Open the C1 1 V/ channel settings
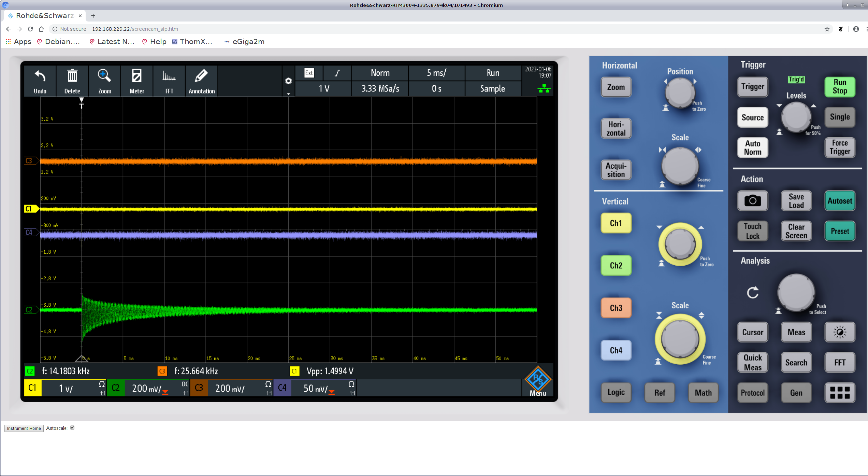The image size is (868, 476). point(66,388)
